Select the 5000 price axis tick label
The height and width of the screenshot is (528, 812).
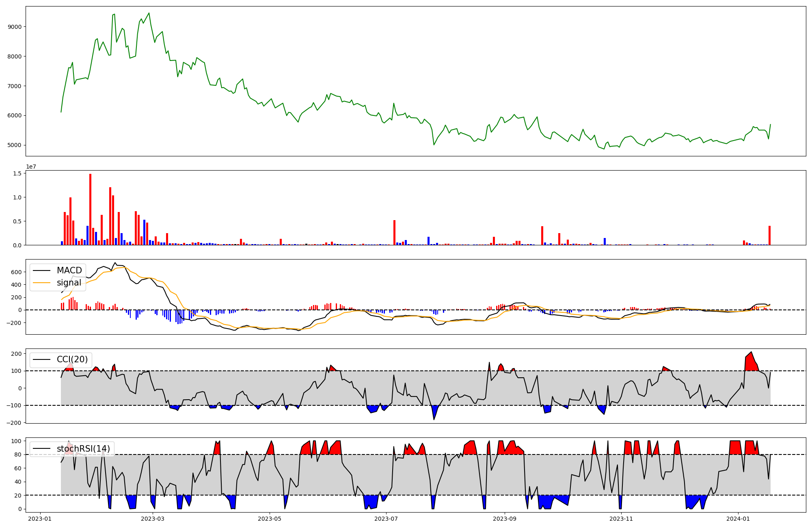tap(15, 145)
